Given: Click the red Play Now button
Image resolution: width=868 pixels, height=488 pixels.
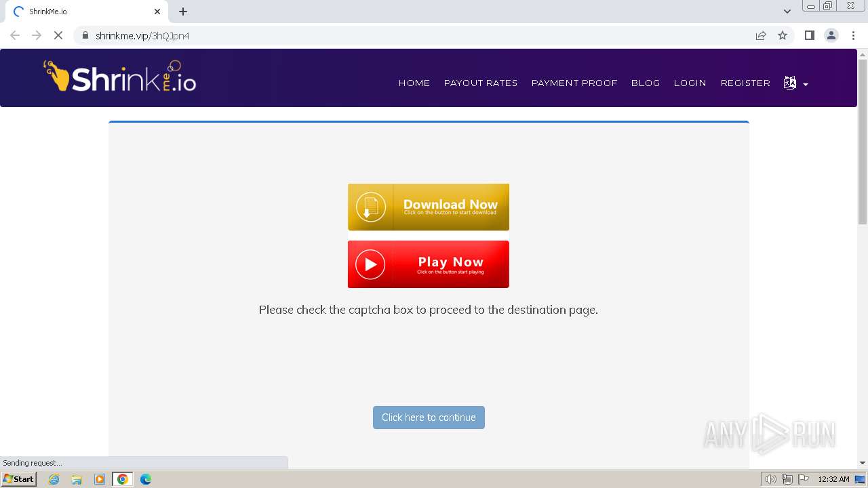Looking at the screenshot, I should click(429, 264).
